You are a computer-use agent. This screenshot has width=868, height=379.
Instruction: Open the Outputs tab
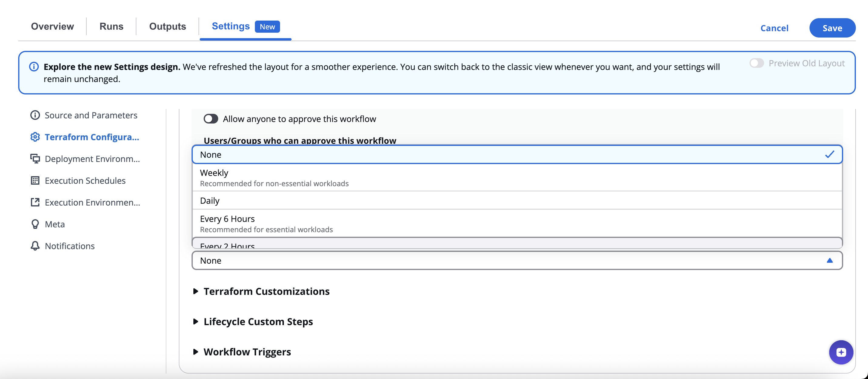168,26
